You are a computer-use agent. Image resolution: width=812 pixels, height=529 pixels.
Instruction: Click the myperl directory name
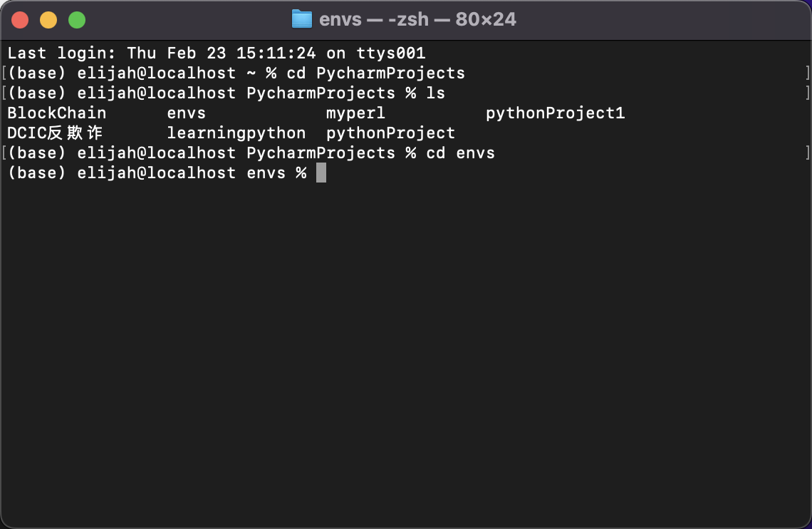(355, 113)
